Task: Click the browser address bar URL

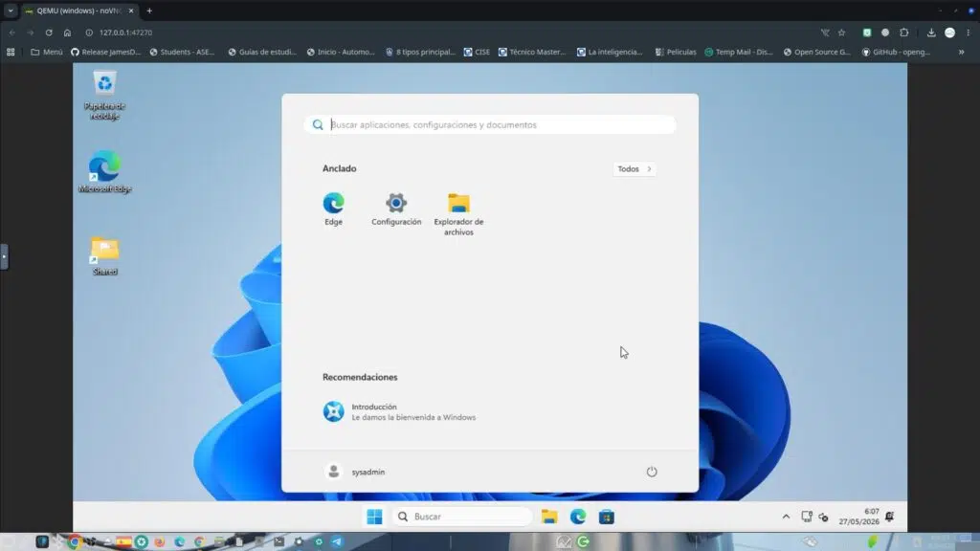Action: [125, 33]
